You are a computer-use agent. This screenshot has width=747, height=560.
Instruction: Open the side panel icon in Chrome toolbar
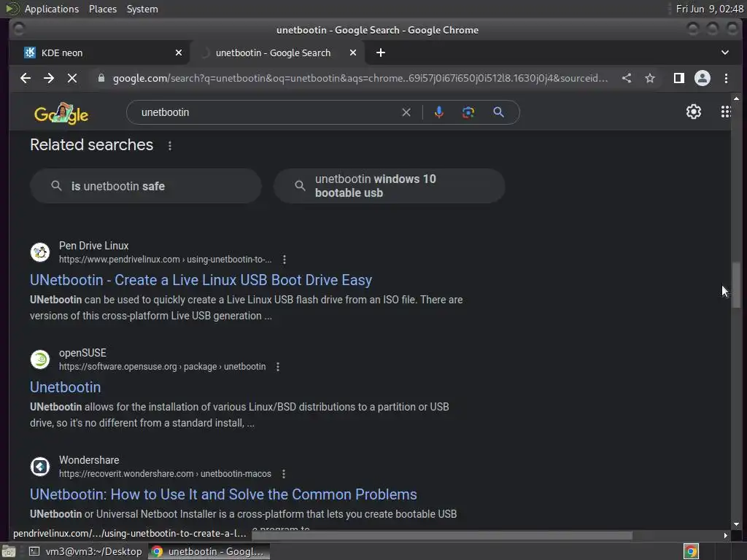[x=679, y=78]
